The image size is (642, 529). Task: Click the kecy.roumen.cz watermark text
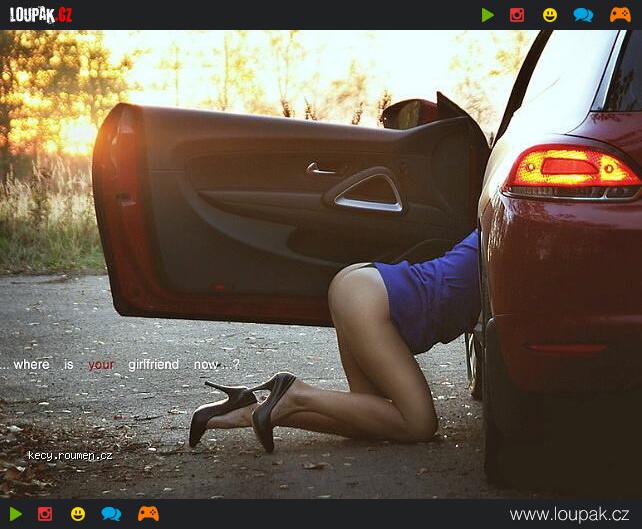point(70,455)
